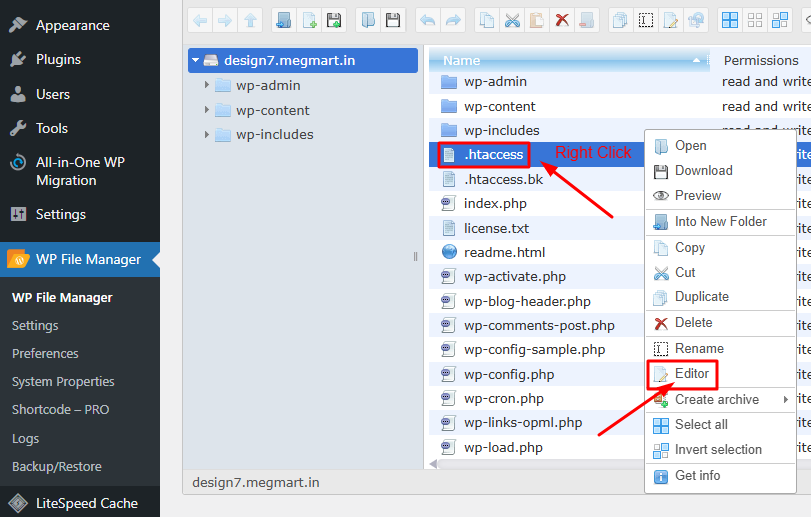Image resolution: width=811 pixels, height=517 pixels.
Task: Click the Copy icon in the toolbar
Action: (487, 20)
